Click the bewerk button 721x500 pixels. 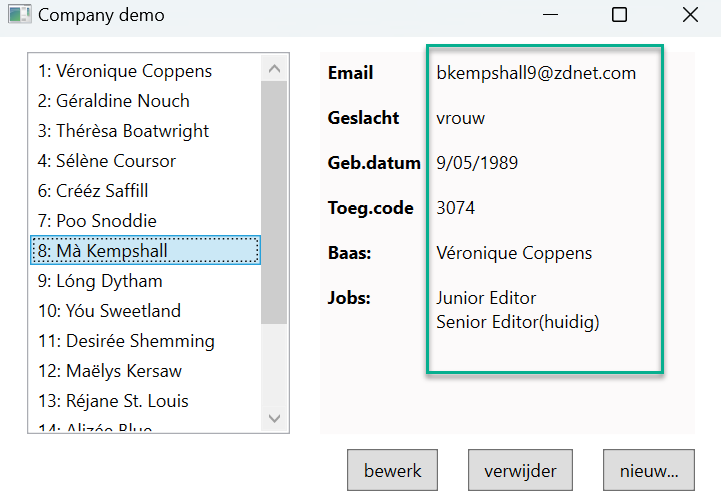(x=392, y=470)
